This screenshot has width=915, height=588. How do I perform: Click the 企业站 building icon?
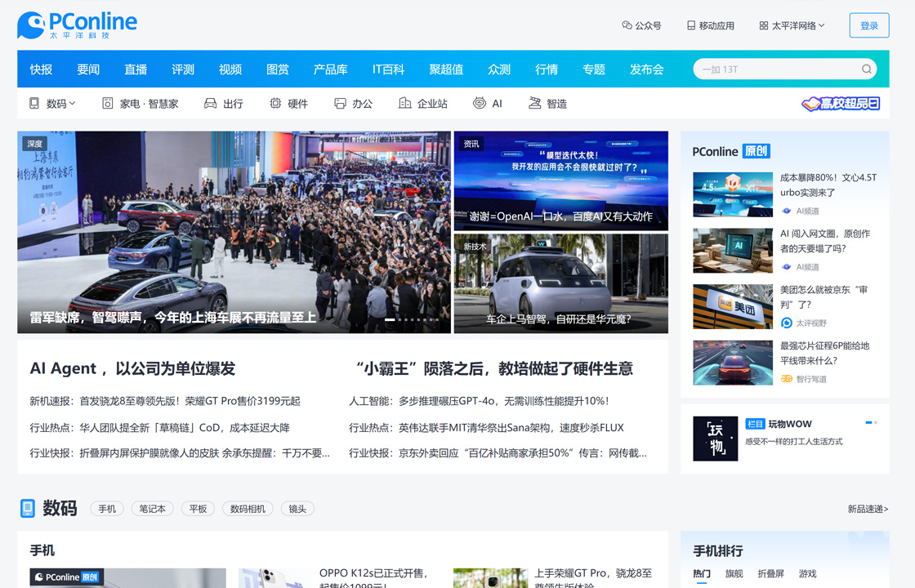405,103
